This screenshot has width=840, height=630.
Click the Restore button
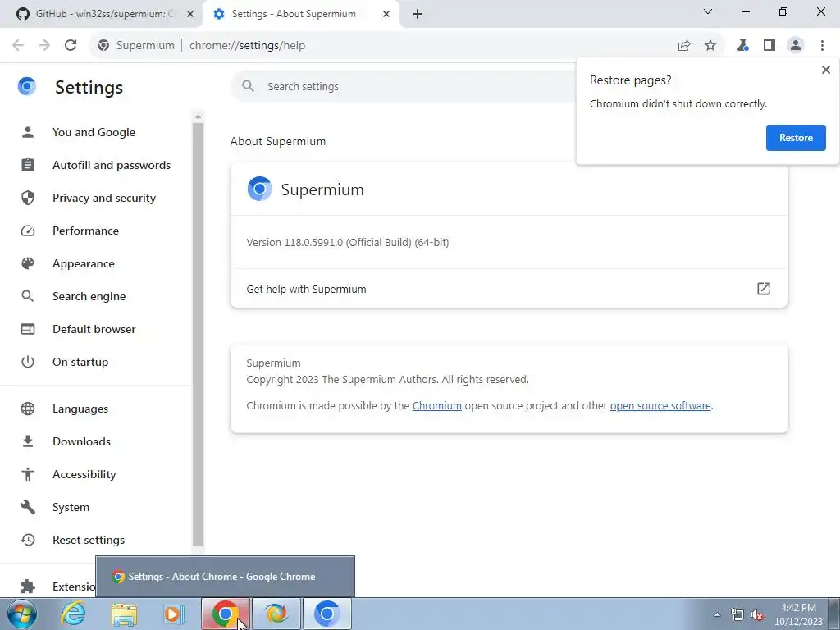pos(796,138)
